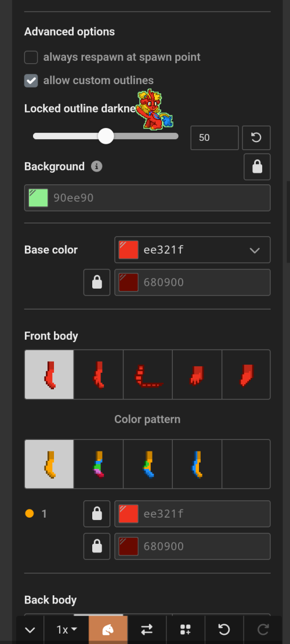Image resolution: width=290 pixels, height=644 pixels.
Task: Open the 1x zoom scale dropdown
Action: pyautogui.click(x=67, y=630)
